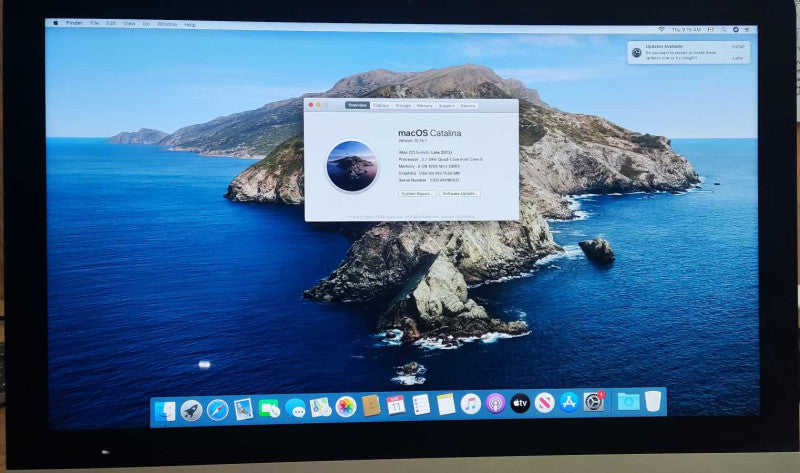The image size is (800, 473).
Task: Choose Later in the update notification
Action: (738, 58)
